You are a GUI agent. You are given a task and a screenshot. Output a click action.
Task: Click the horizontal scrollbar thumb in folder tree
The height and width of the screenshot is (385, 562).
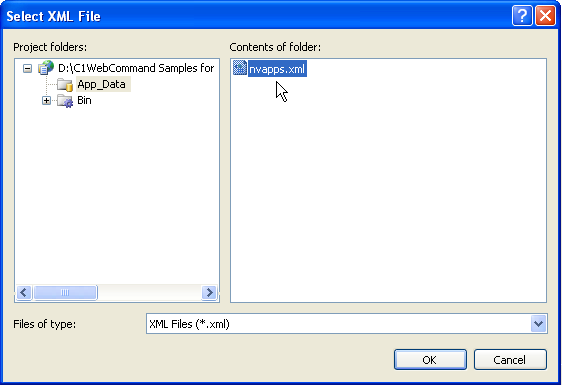[65, 293]
